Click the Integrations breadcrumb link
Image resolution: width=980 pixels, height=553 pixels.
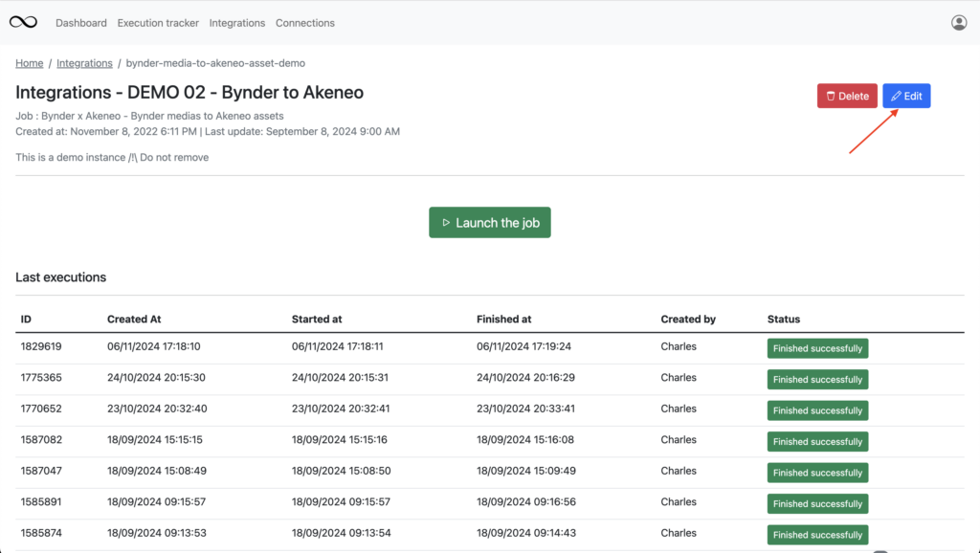pos(84,62)
